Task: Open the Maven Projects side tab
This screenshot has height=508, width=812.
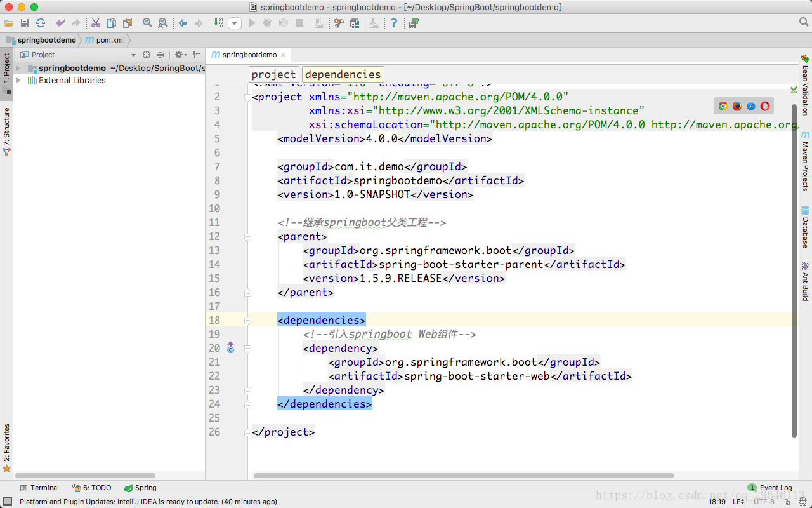Action: click(x=805, y=161)
